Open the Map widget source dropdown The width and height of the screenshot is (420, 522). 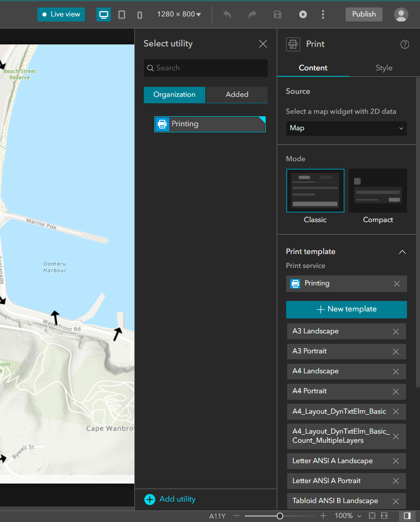tap(346, 128)
